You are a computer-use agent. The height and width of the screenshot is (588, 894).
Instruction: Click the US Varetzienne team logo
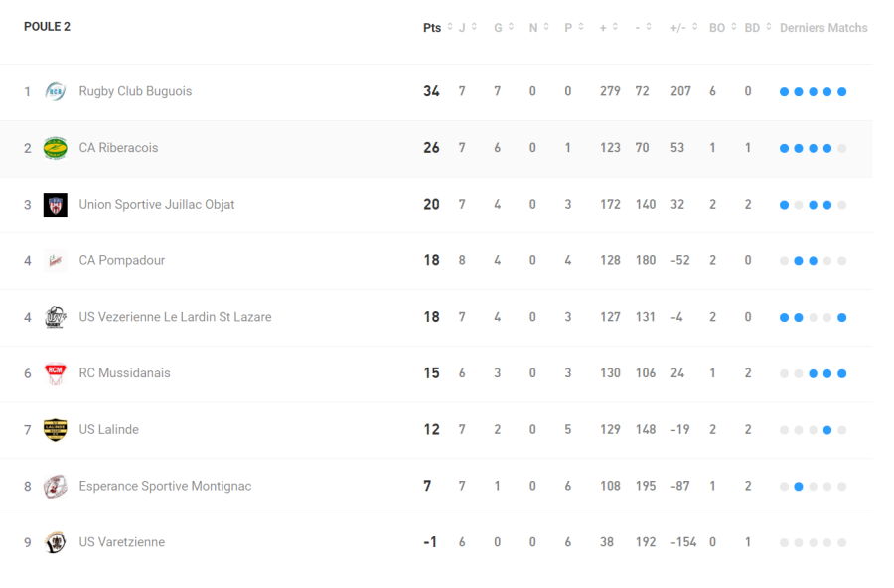pyautogui.click(x=56, y=542)
